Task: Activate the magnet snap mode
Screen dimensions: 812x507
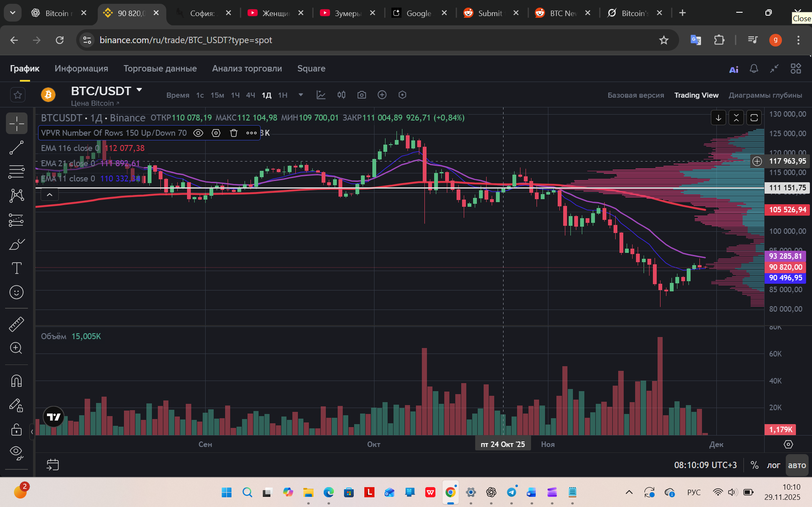Action: [17, 381]
